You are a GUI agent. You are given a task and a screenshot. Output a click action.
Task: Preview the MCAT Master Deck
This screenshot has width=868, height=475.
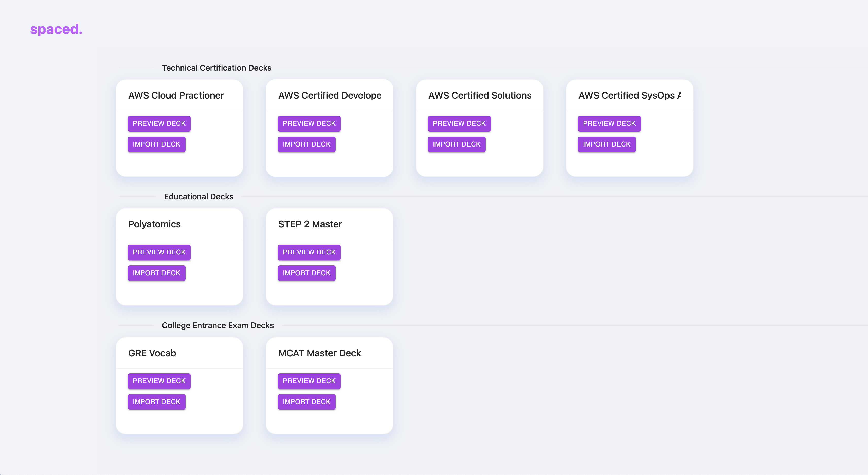tap(309, 381)
